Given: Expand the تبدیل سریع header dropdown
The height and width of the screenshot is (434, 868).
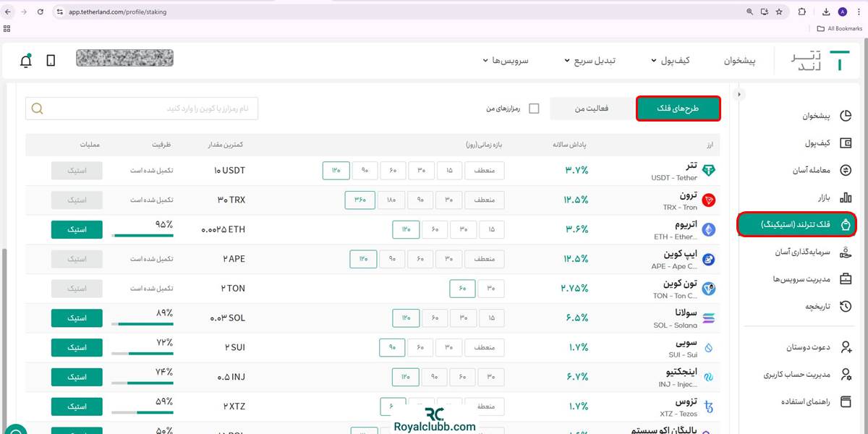Looking at the screenshot, I should point(590,61).
